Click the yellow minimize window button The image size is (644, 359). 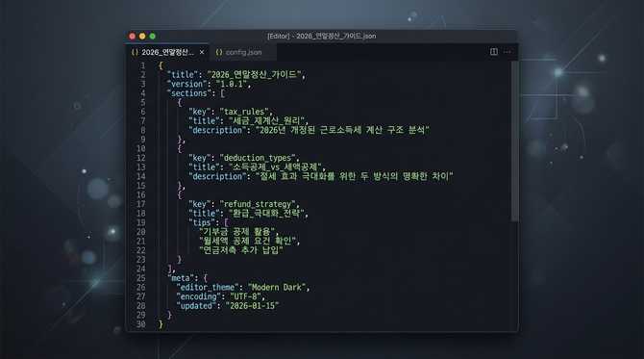(x=142, y=37)
